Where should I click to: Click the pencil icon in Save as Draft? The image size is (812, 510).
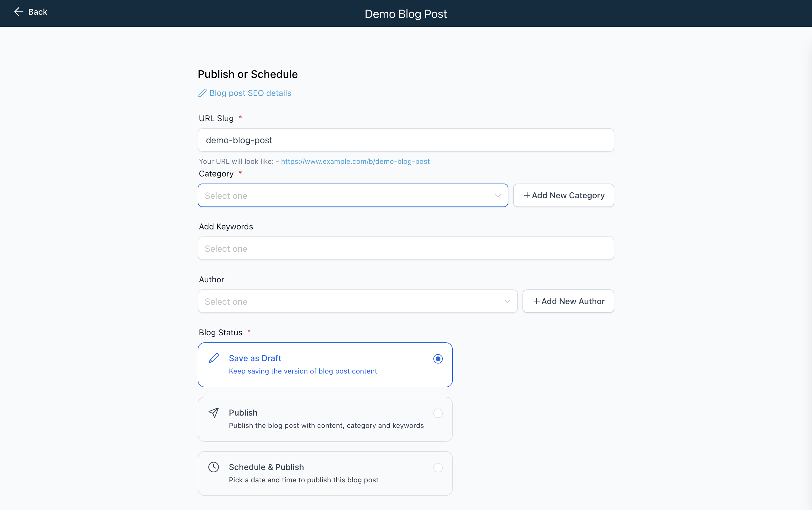214,358
